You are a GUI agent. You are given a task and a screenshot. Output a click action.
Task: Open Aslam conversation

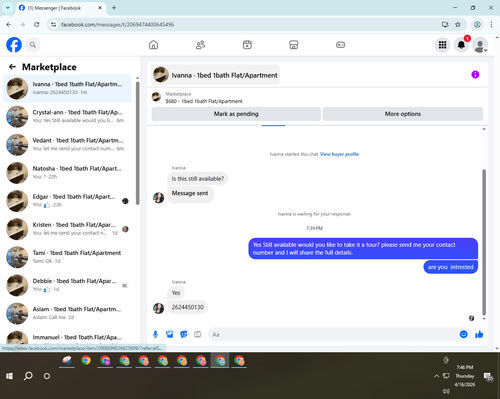click(68, 313)
